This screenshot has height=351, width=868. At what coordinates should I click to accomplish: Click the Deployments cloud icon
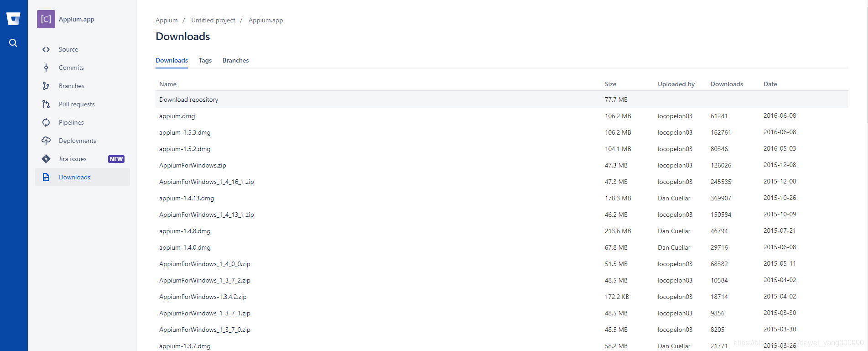46,141
